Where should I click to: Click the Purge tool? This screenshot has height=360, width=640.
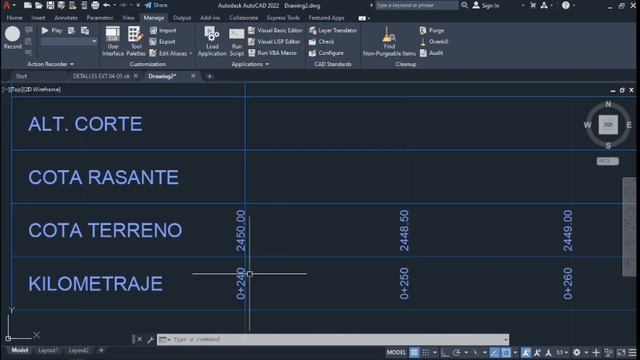tap(432, 30)
